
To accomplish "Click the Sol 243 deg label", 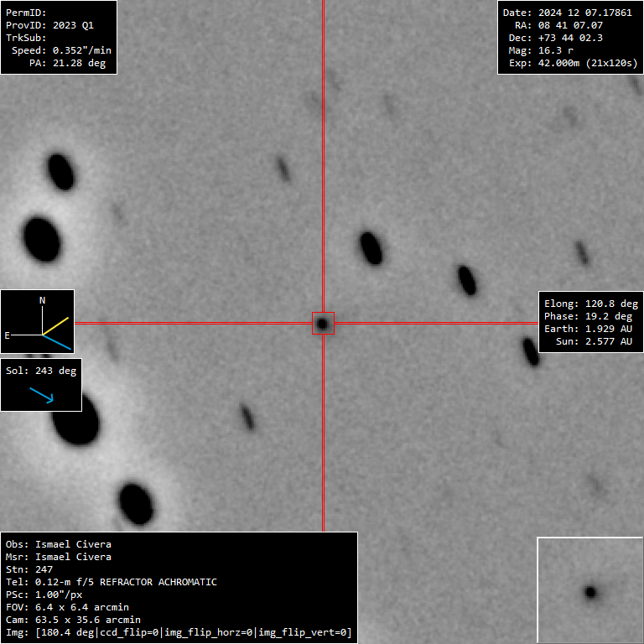I will [41, 371].
